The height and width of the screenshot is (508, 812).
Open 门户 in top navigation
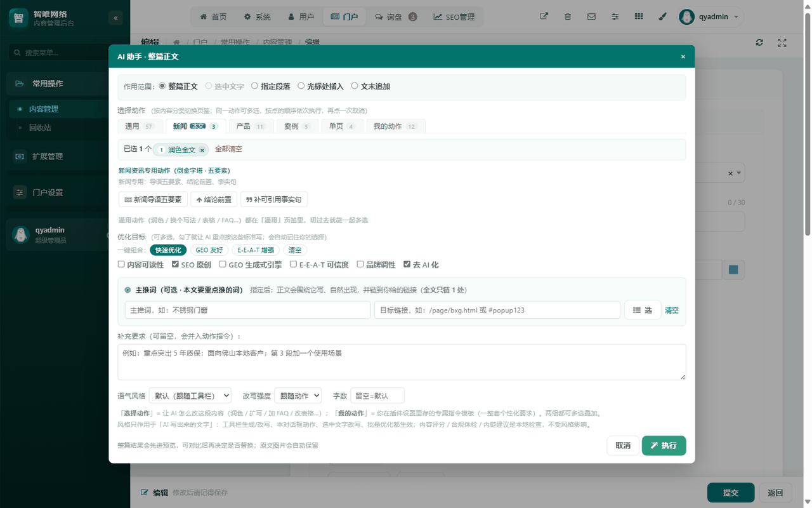(x=344, y=17)
